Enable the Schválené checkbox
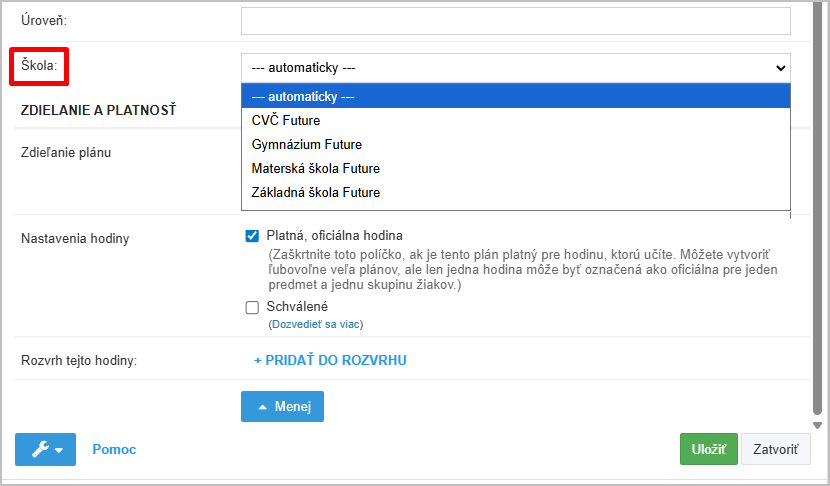 pos(252,307)
